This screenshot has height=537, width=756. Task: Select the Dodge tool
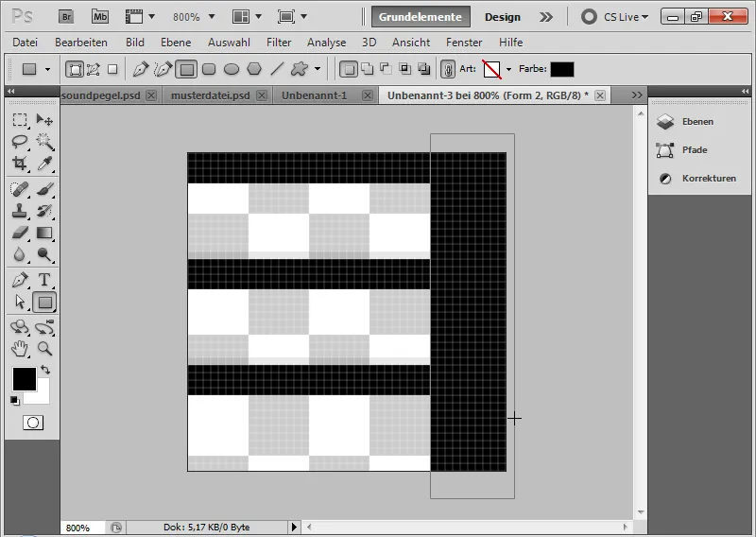pyautogui.click(x=44, y=254)
